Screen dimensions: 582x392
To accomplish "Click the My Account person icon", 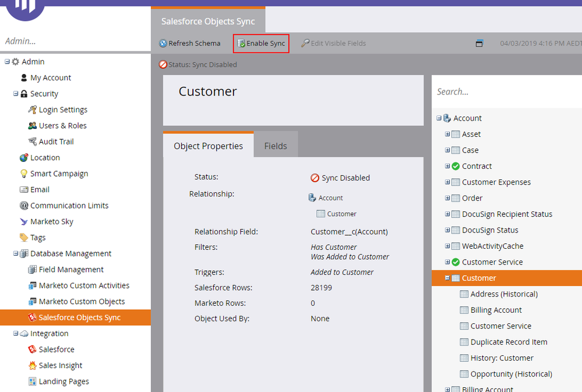I will (x=24, y=77).
